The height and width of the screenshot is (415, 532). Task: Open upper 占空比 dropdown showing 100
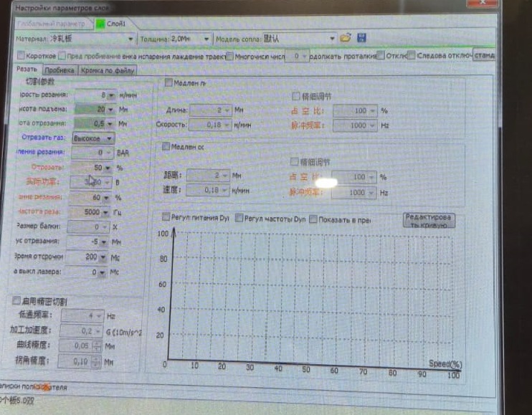click(372, 111)
